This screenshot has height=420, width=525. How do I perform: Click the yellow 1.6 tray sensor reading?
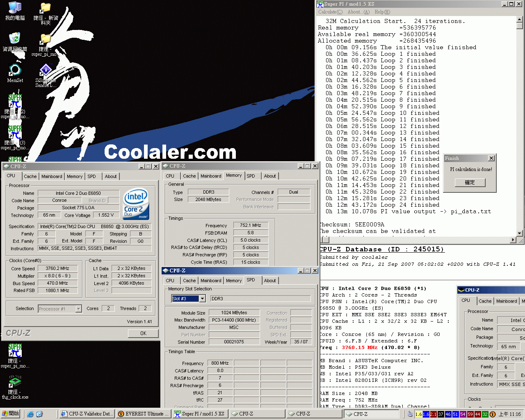(x=418, y=414)
